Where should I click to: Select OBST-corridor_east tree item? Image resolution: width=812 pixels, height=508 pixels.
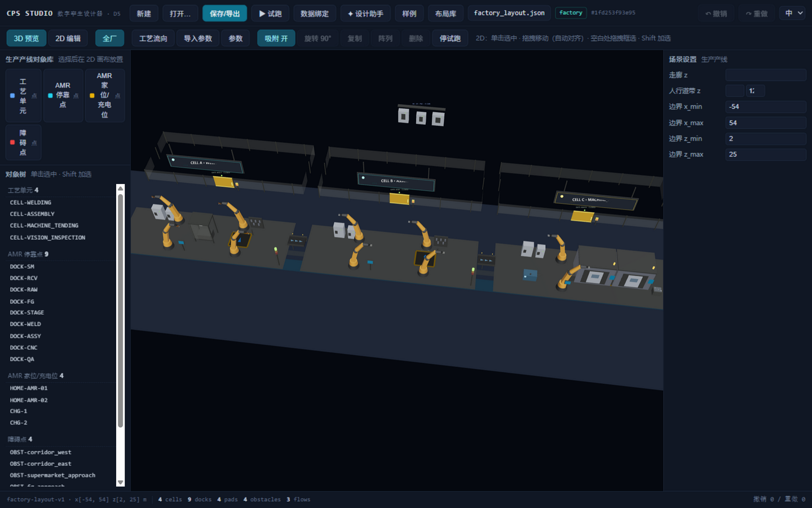point(61,464)
